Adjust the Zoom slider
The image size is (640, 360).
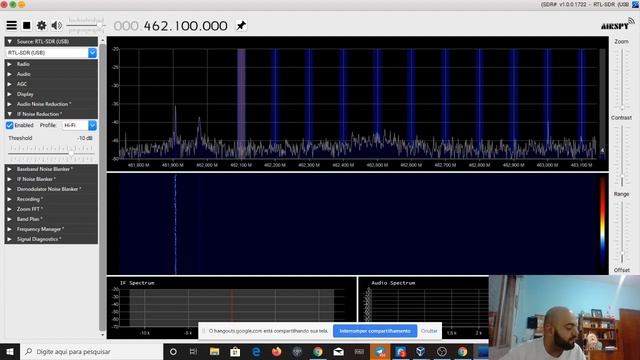(x=622, y=80)
